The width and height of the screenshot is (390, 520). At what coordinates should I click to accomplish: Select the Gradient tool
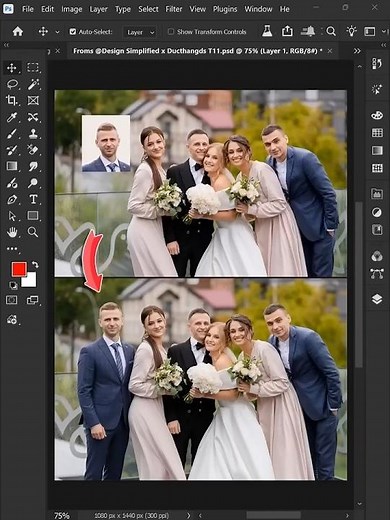click(12, 166)
